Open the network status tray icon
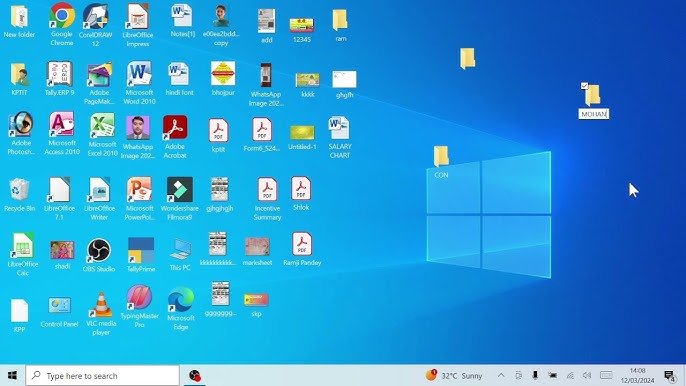The image size is (686, 386). tap(570, 375)
